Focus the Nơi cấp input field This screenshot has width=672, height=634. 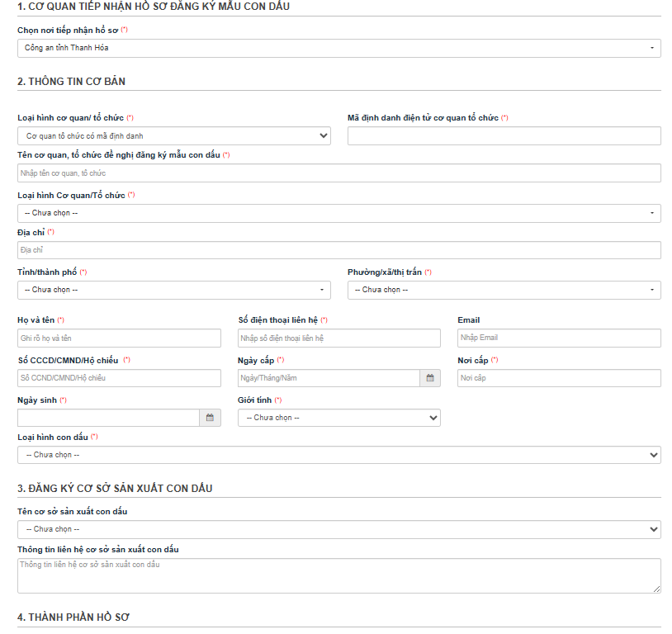point(559,378)
